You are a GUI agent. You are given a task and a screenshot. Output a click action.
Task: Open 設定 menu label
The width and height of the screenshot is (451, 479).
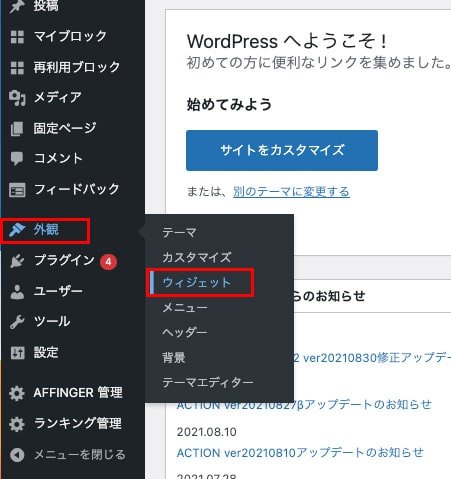click(46, 353)
